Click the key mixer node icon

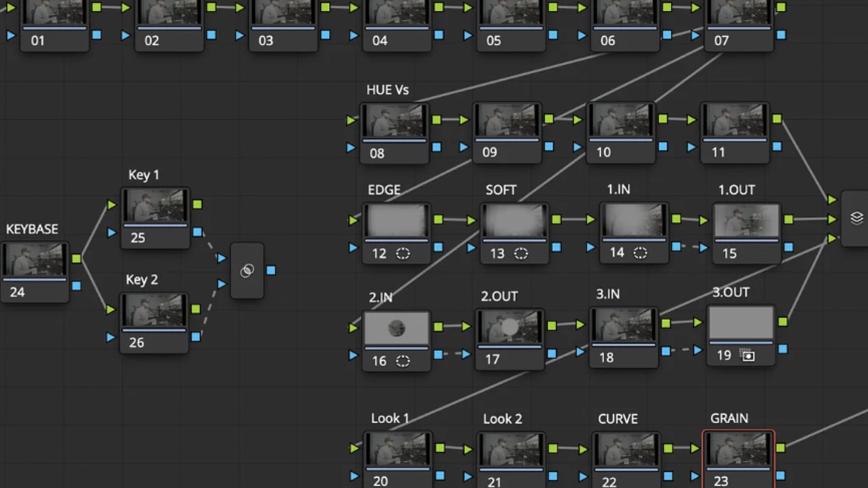[247, 270]
